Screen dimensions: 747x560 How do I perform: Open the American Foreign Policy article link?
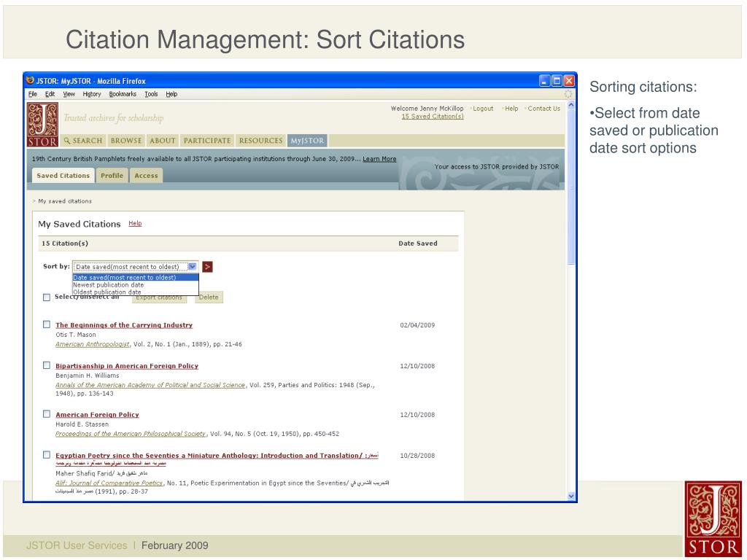tap(97, 415)
